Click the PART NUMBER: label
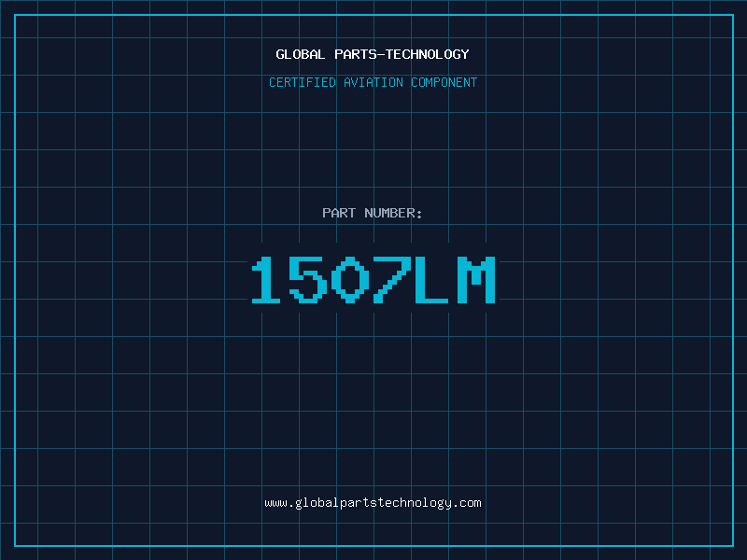Screen dimensions: 747x560 pos(372,213)
